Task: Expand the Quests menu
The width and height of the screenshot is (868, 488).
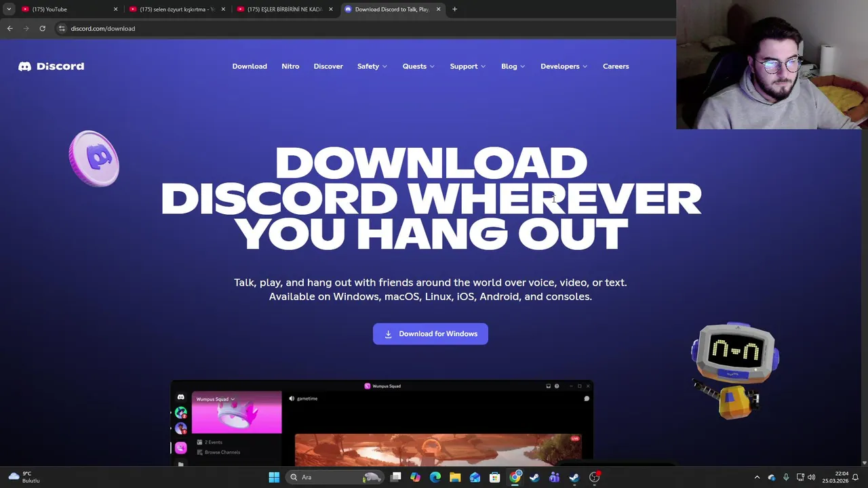Action: point(418,66)
